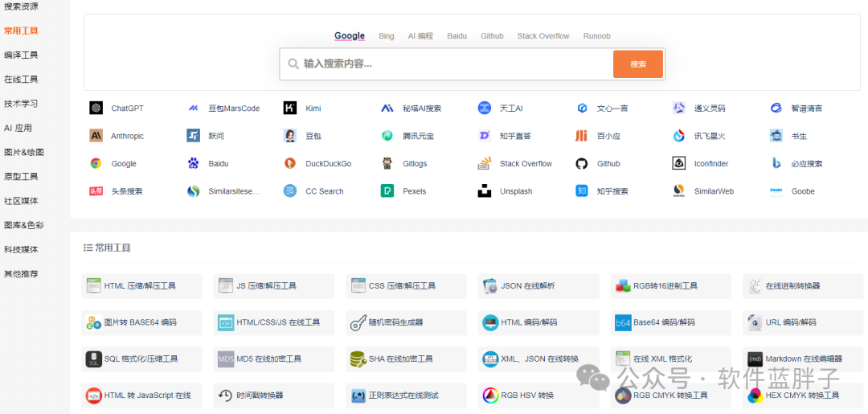Open the 豆包MarsCode icon
868x414 pixels.
[193, 108]
